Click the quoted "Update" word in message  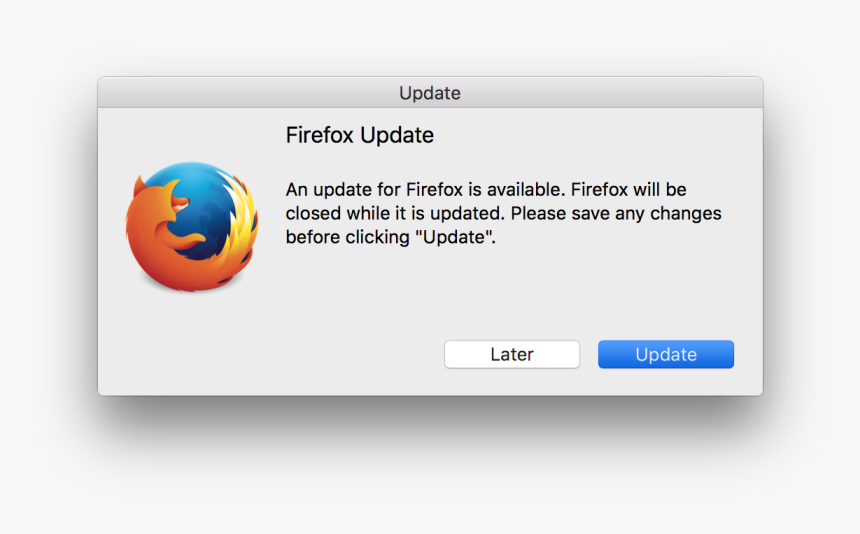[453, 237]
